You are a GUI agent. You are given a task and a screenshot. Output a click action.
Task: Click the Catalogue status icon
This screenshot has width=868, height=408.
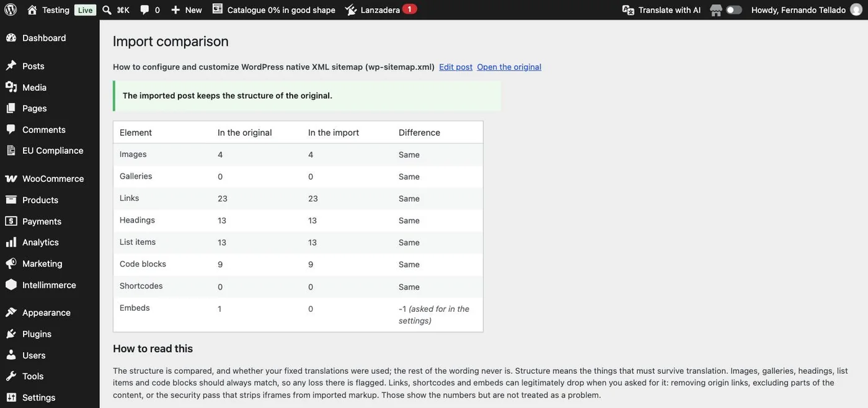(217, 9)
